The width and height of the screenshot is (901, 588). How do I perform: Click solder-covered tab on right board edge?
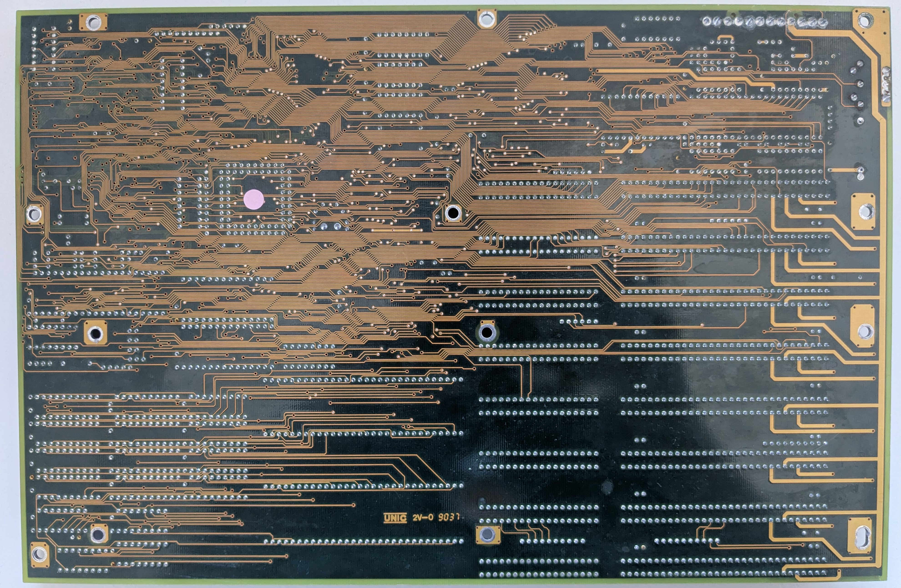886,85
